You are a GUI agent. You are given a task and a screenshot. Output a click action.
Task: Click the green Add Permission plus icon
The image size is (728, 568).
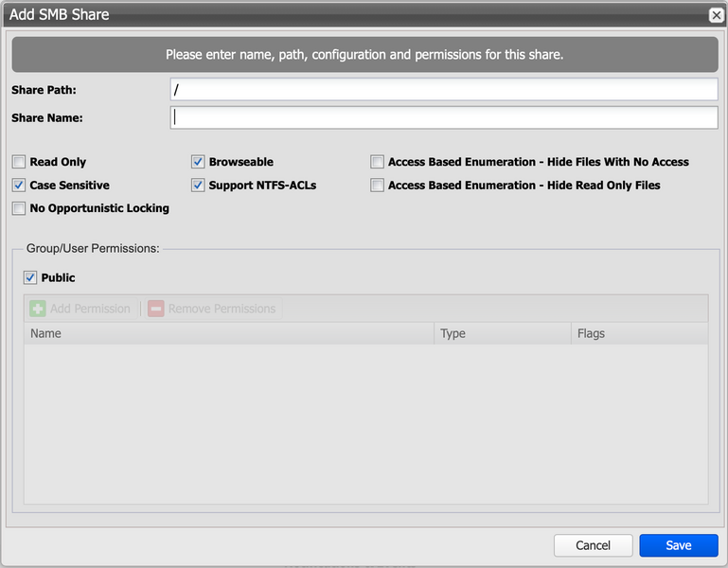pyautogui.click(x=38, y=309)
